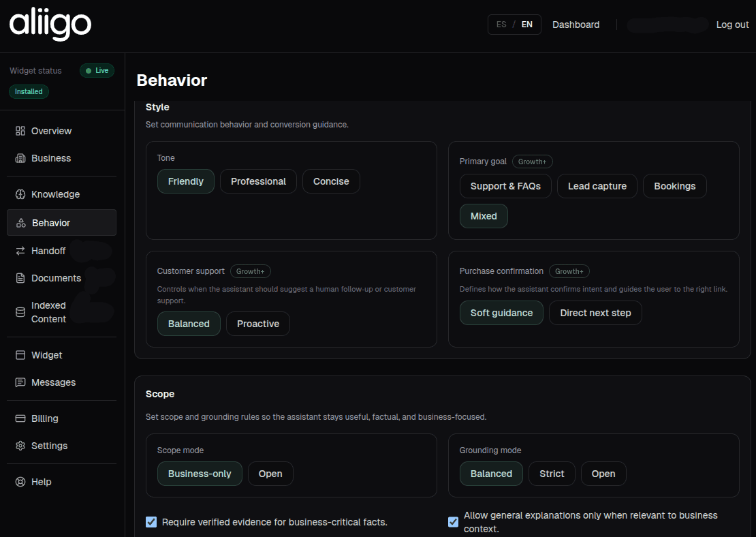This screenshot has height=537, width=756.
Task: Click the Help icon at sidebar bottom
Action: coord(18,482)
